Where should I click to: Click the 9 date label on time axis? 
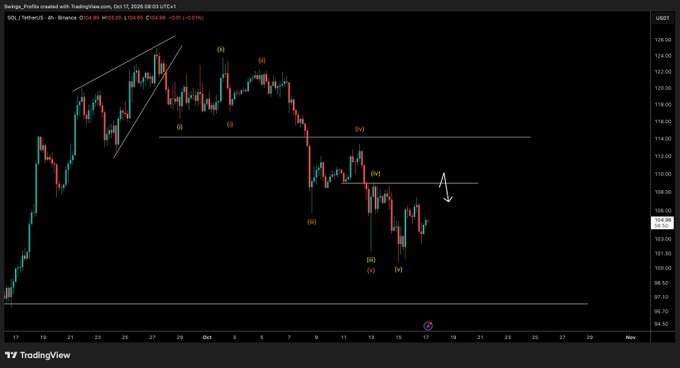(317, 337)
